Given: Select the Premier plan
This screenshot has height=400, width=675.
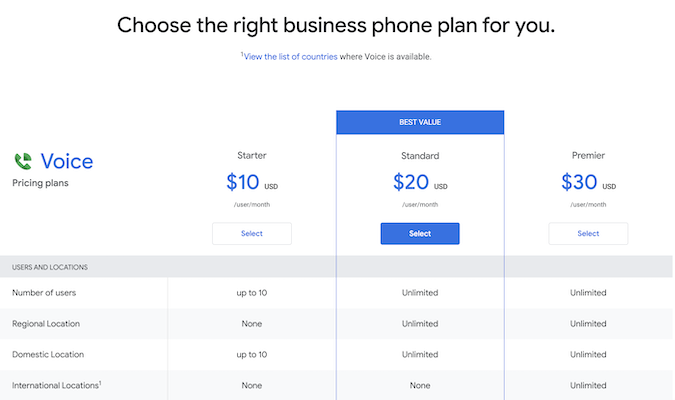Looking at the screenshot, I should [x=588, y=233].
